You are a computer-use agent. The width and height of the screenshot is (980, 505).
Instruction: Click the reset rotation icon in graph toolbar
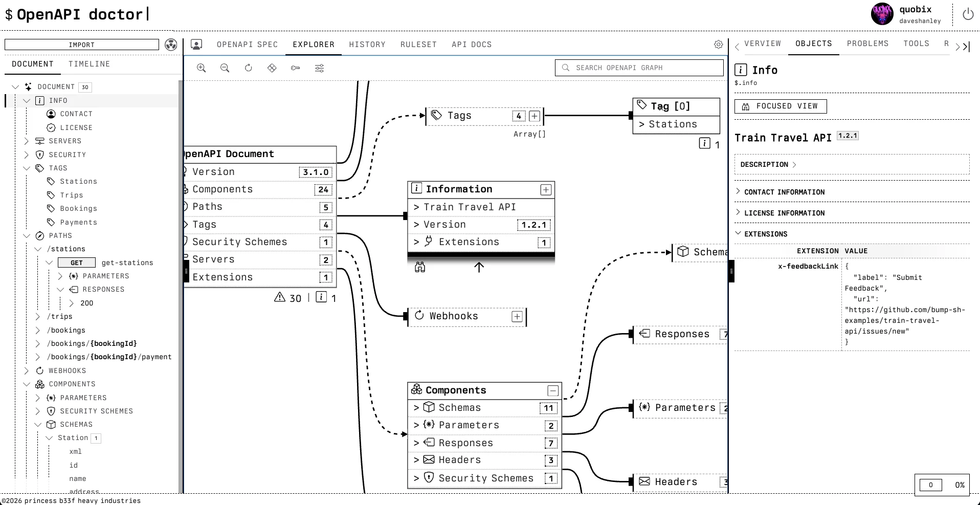click(x=249, y=68)
